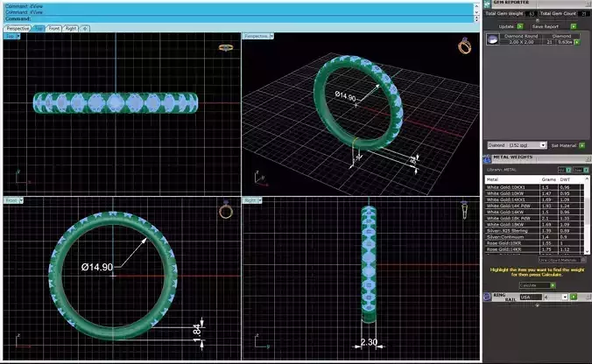
Task: Switch to the Top viewport tab
Action: (39, 28)
